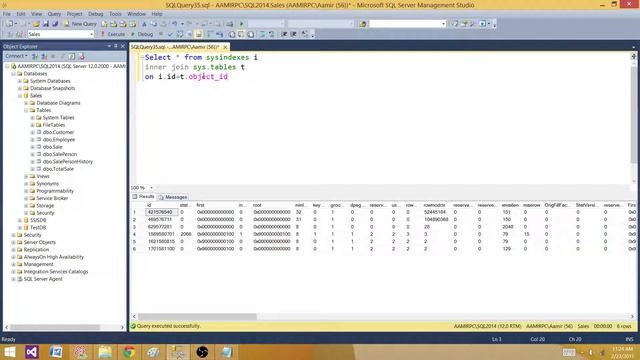
Task: Select the Views folder
Action: (43, 176)
